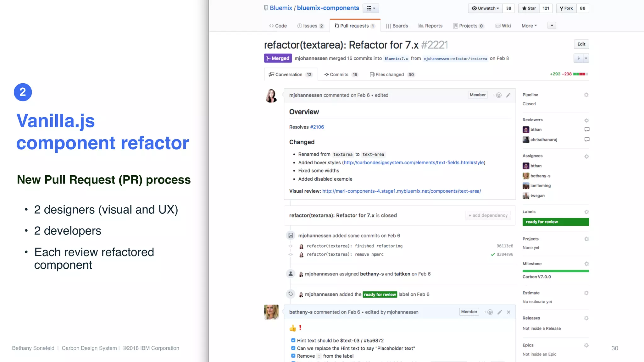
Task: Click the Bluemix organization link
Action: coord(281,8)
